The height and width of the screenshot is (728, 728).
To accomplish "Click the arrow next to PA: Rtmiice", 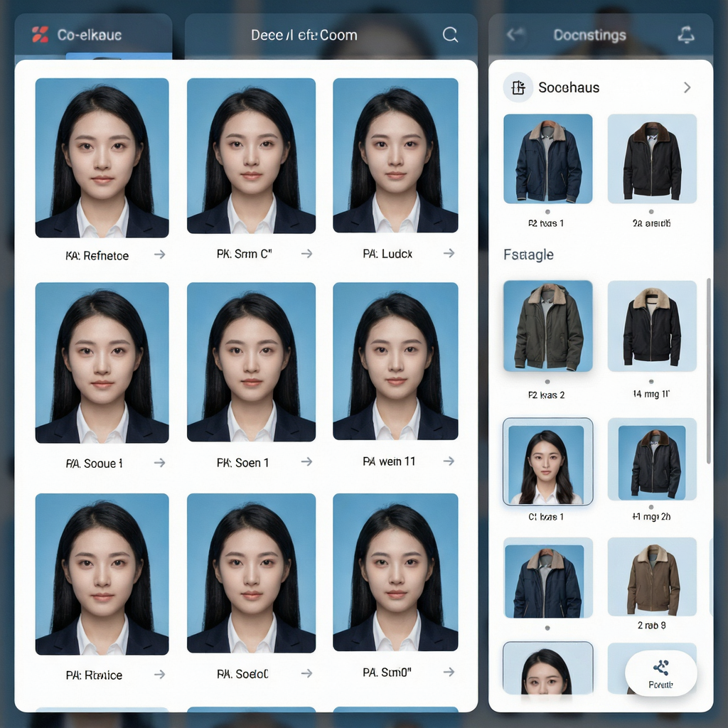I will tap(160, 674).
